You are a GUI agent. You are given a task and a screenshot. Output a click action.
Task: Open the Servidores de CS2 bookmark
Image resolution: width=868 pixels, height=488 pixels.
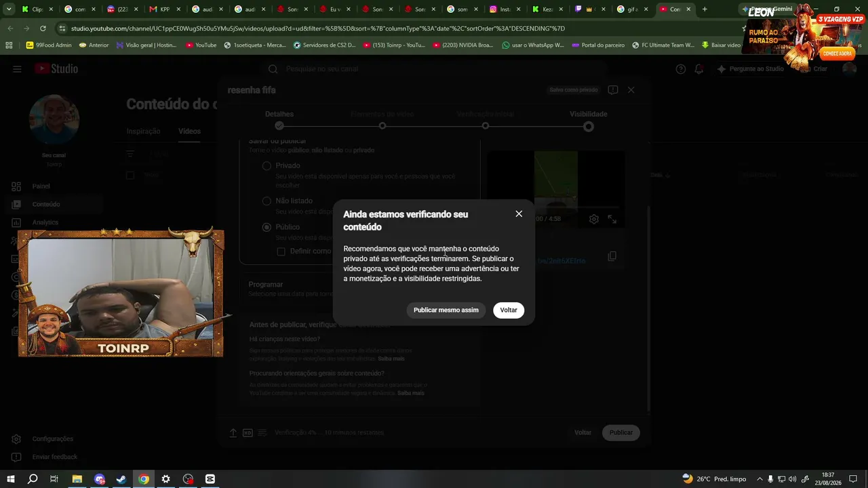tap(324, 45)
